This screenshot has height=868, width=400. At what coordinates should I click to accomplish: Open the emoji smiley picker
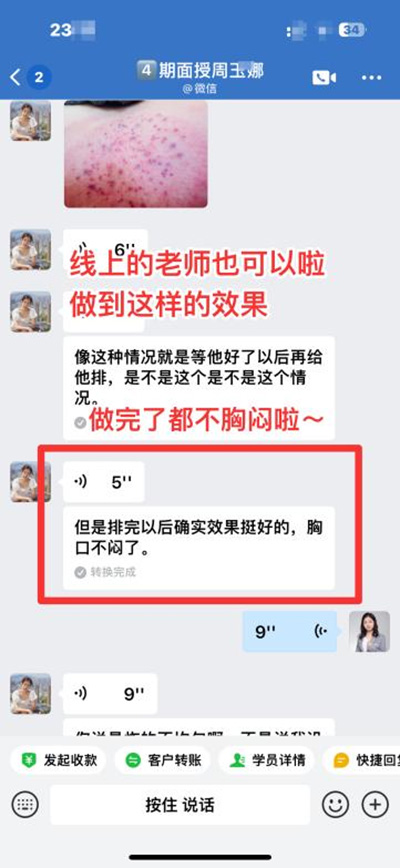pyautogui.click(x=335, y=804)
